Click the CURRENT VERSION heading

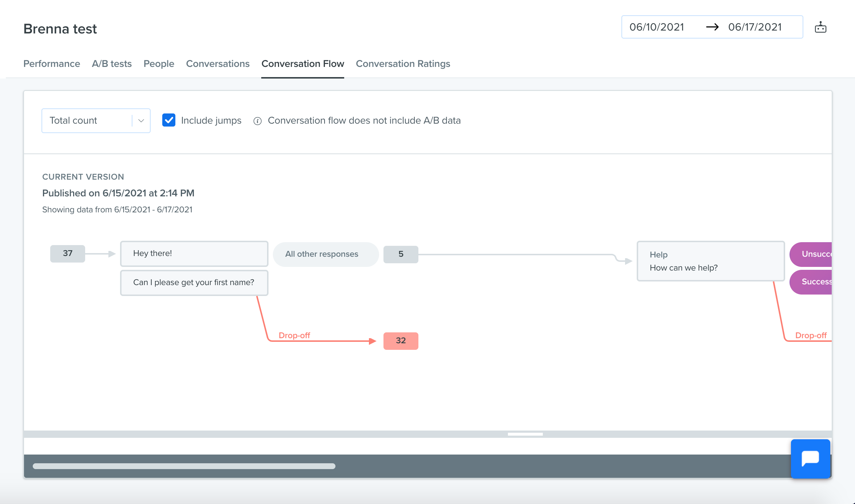click(x=83, y=177)
